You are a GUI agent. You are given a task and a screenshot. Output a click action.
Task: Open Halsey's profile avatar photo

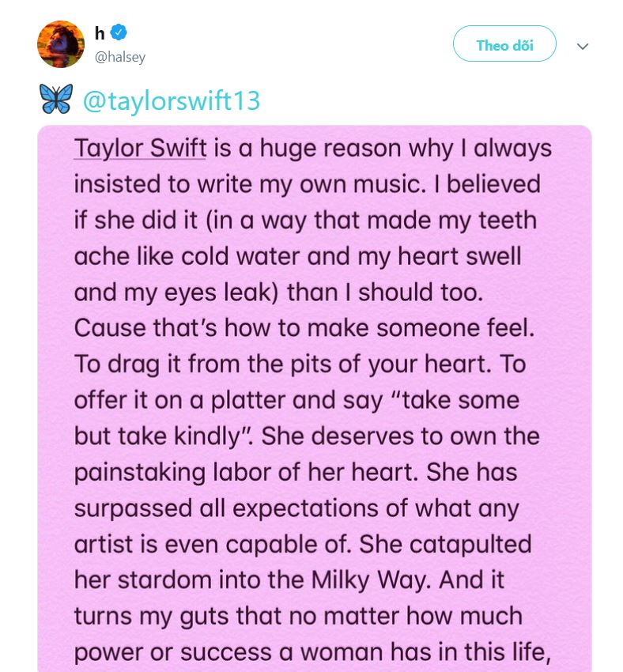pos(61,44)
